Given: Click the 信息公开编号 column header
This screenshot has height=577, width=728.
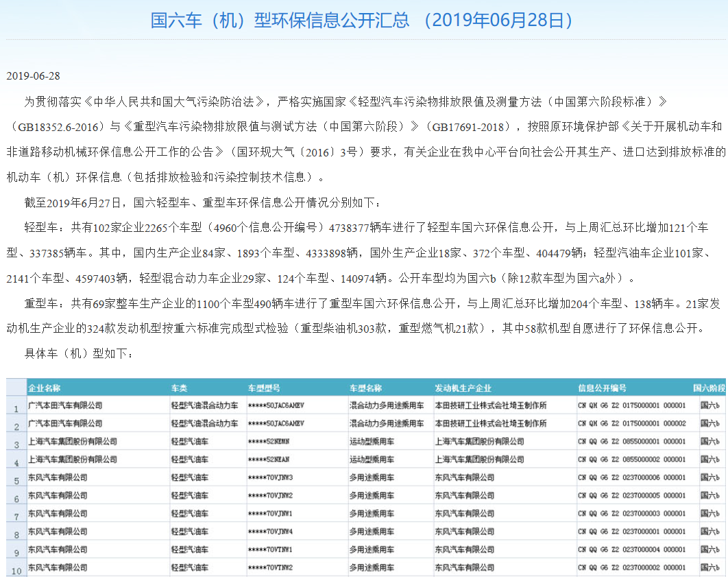Looking at the screenshot, I should (x=602, y=388).
